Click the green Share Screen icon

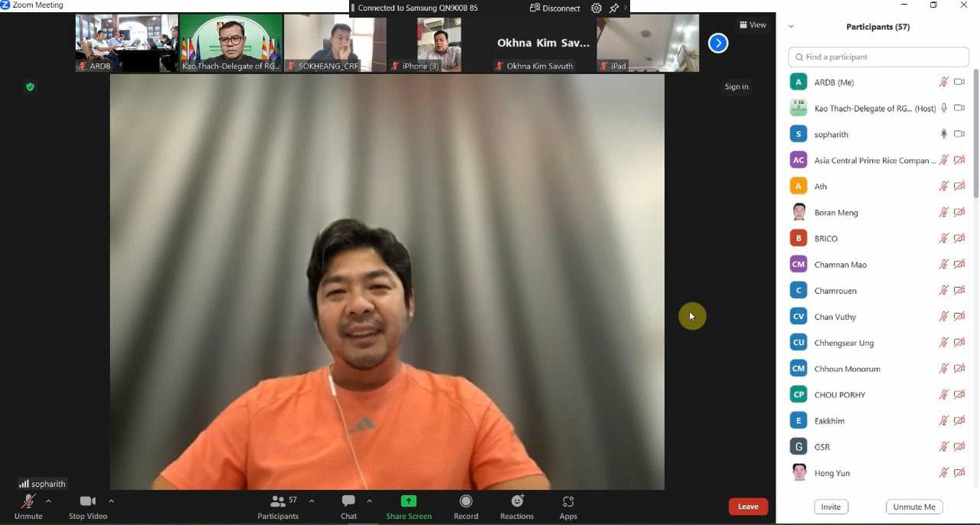click(x=409, y=501)
